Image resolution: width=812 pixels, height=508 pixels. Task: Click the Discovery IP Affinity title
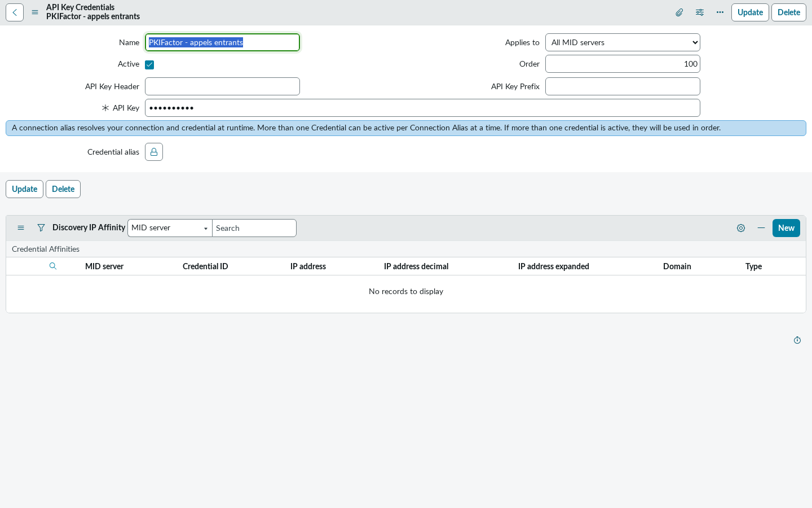[x=89, y=227]
